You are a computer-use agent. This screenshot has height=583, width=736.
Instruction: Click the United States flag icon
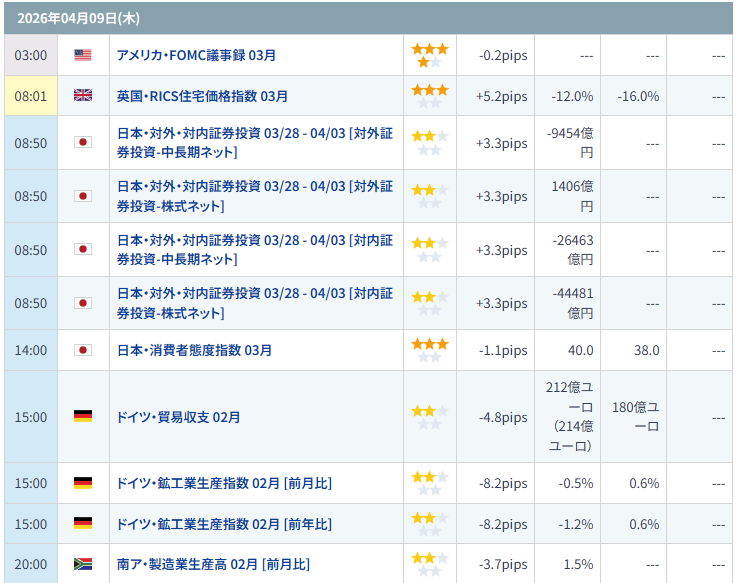(83, 56)
